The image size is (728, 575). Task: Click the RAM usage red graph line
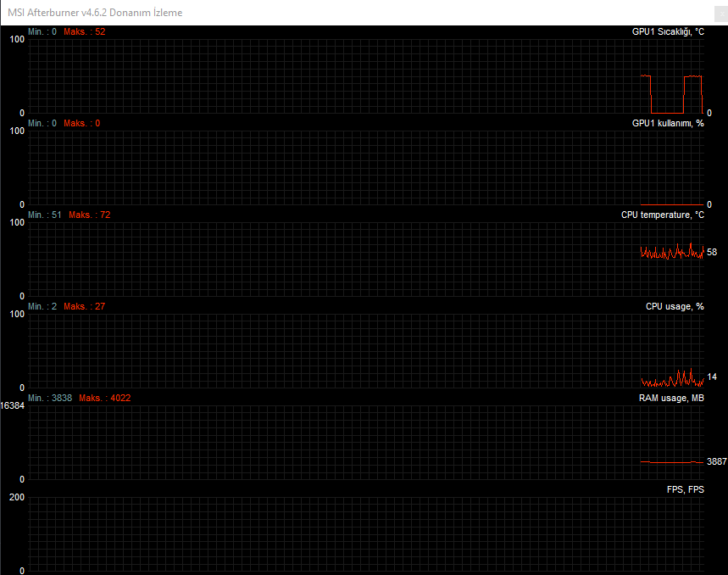pyautogui.click(x=672, y=462)
